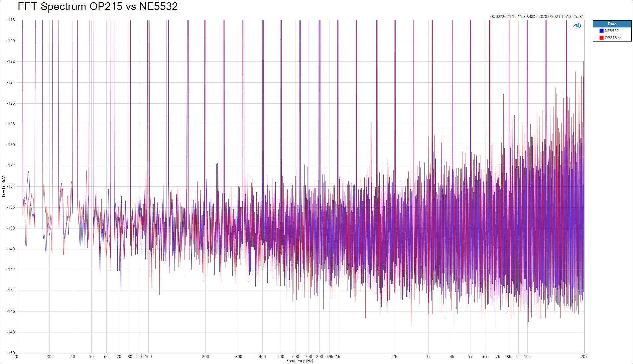Click the 10k tick on frequency axis
This screenshot has height=364, width=633.
[527, 357]
